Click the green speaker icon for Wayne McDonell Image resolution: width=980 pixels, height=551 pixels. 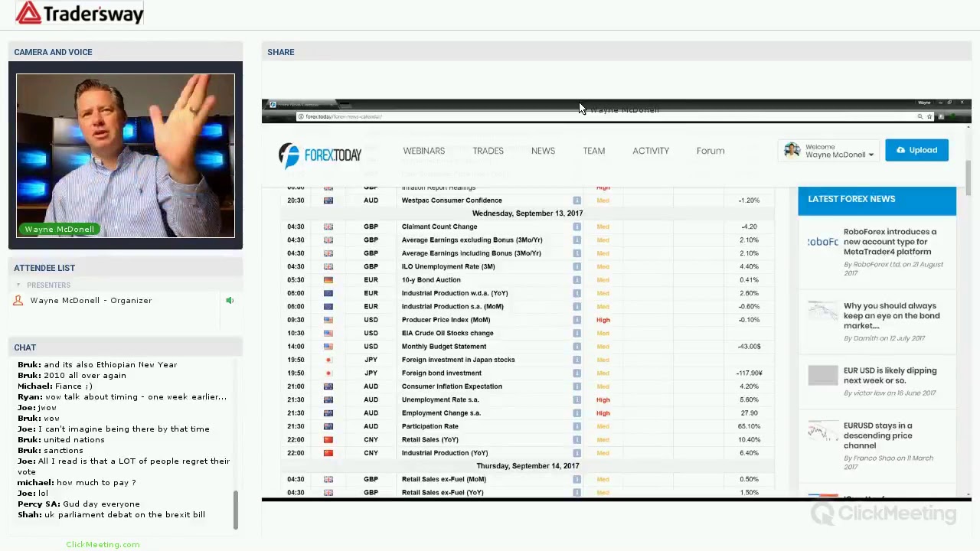pyautogui.click(x=230, y=301)
